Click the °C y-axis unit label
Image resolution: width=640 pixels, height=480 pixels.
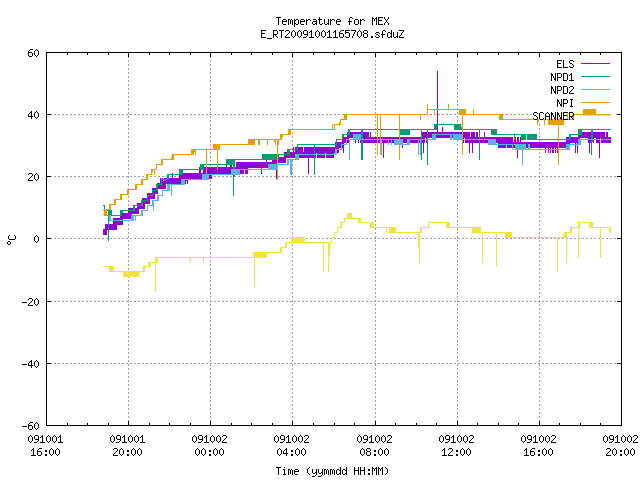tap(12, 240)
